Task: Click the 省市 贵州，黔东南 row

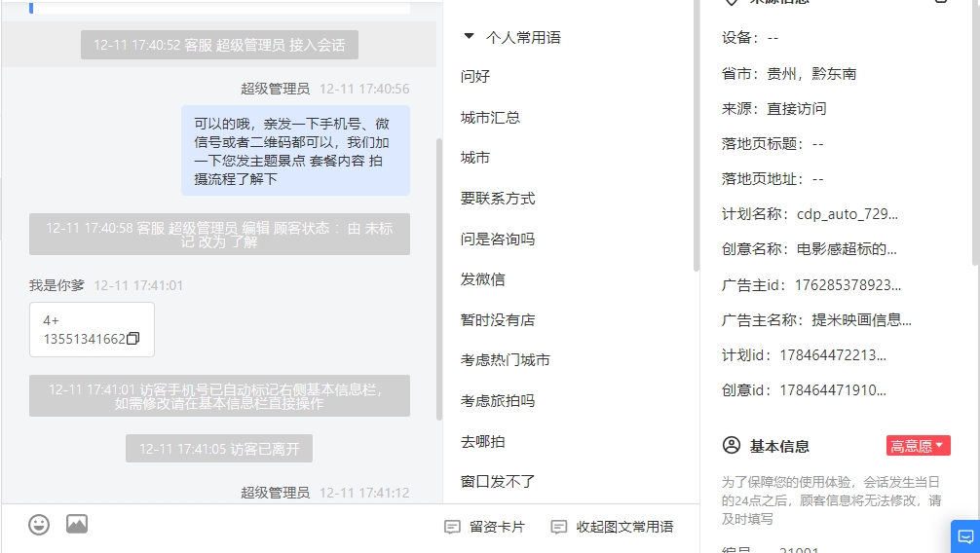Action: tap(789, 74)
